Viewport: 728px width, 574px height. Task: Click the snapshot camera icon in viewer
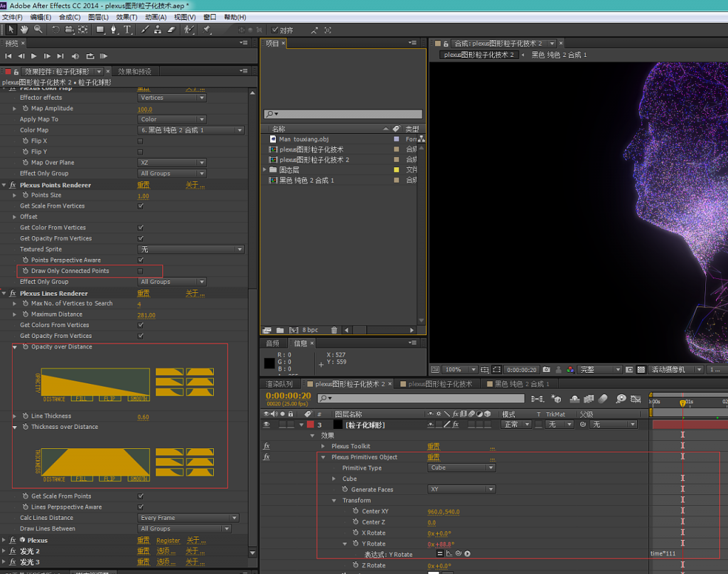546,370
